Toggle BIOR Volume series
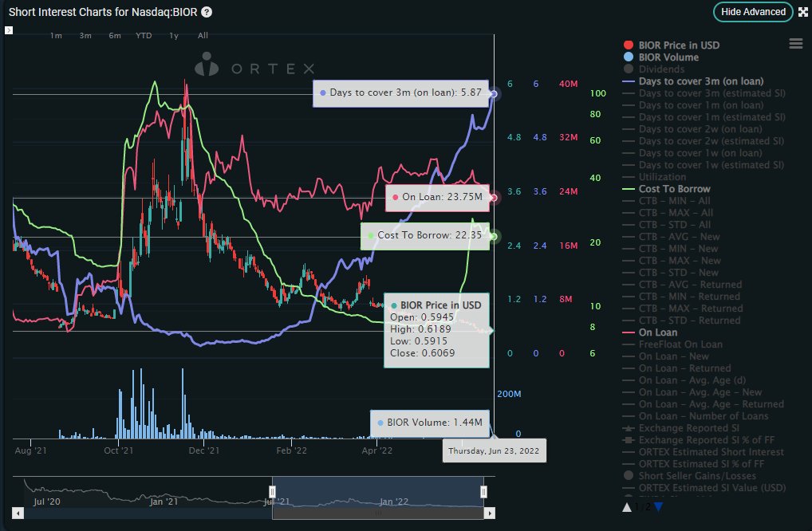Viewport: 812px width, 531px height. coord(660,57)
